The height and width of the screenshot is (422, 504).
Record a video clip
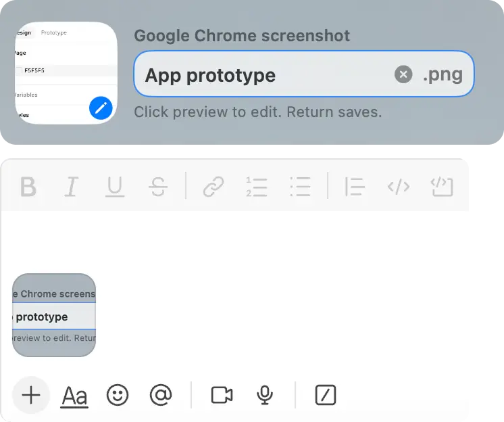[x=222, y=395]
